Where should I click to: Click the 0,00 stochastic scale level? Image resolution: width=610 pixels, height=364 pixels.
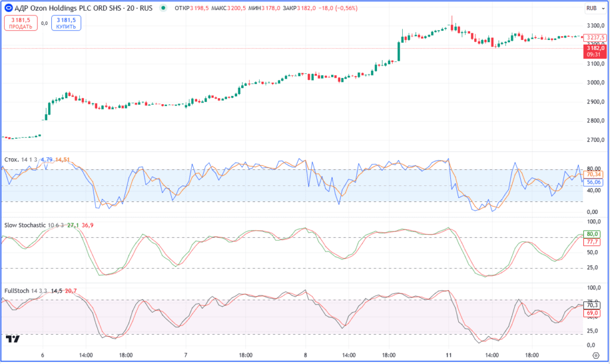click(592, 212)
